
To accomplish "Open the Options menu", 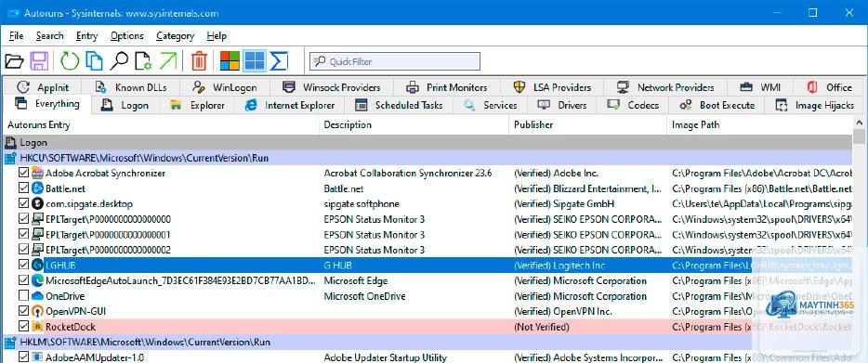I will (x=126, y=36).
